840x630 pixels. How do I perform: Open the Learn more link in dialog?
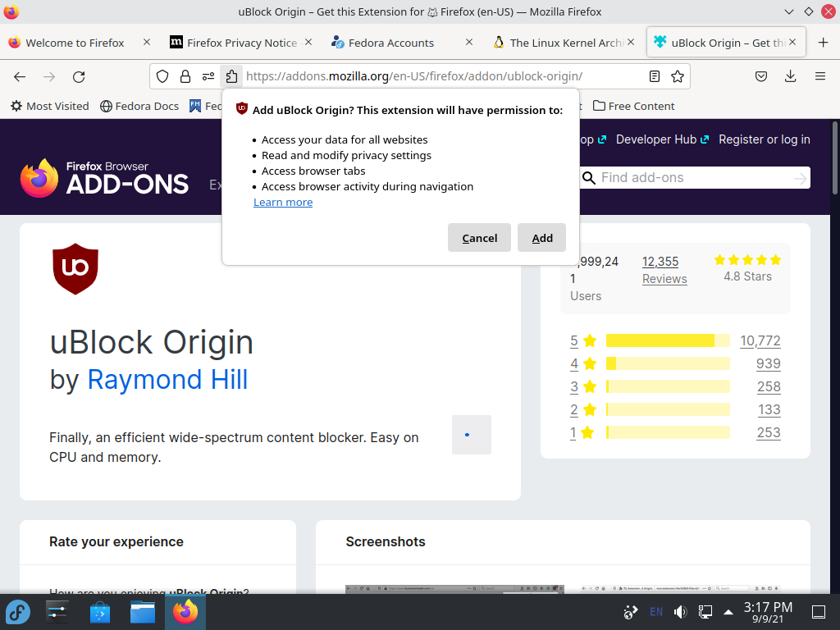(x=283, y=203)
